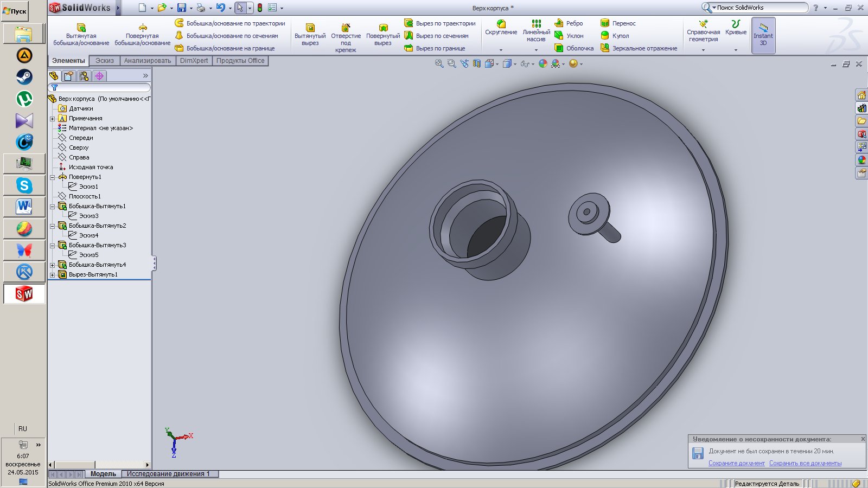Click the Undo arrow icon
Viewport: 868px width, 488px height.
tap(220, 8)
